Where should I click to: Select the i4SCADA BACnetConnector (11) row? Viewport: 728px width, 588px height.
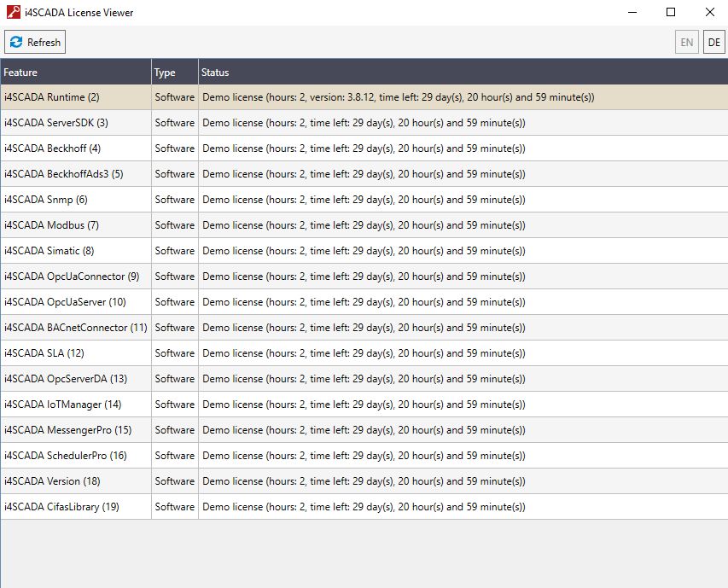coord(364,328)
